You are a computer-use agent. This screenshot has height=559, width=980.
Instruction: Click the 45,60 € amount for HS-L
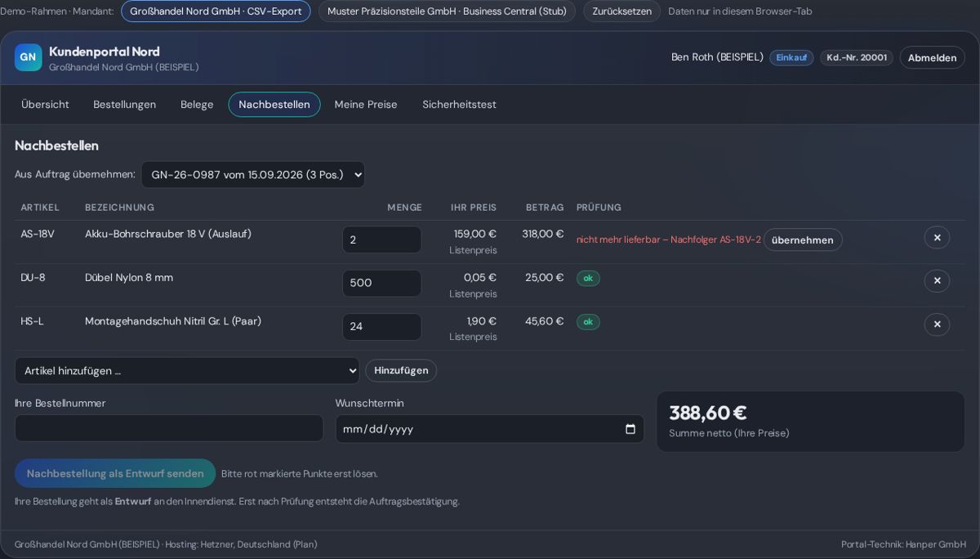(545, 321)
